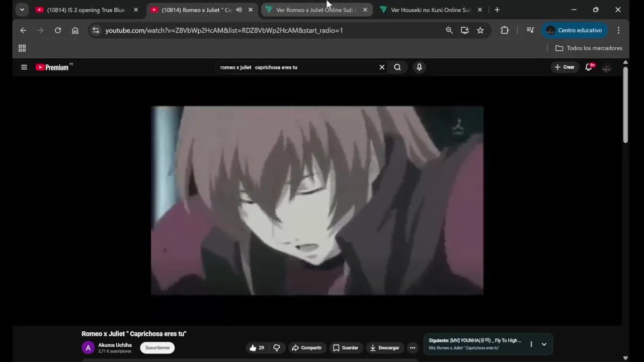The image size is (644, 362).
Task: Open the YouTube account avatar menu
Action: (x=607, y=67)
